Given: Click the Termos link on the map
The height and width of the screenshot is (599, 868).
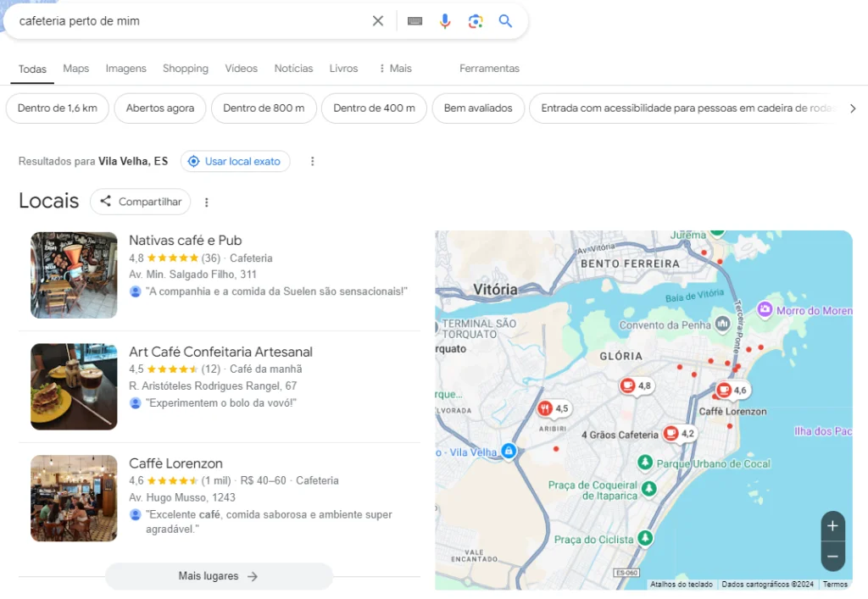Looking at the screenshot, I should (x=835, y=584).
